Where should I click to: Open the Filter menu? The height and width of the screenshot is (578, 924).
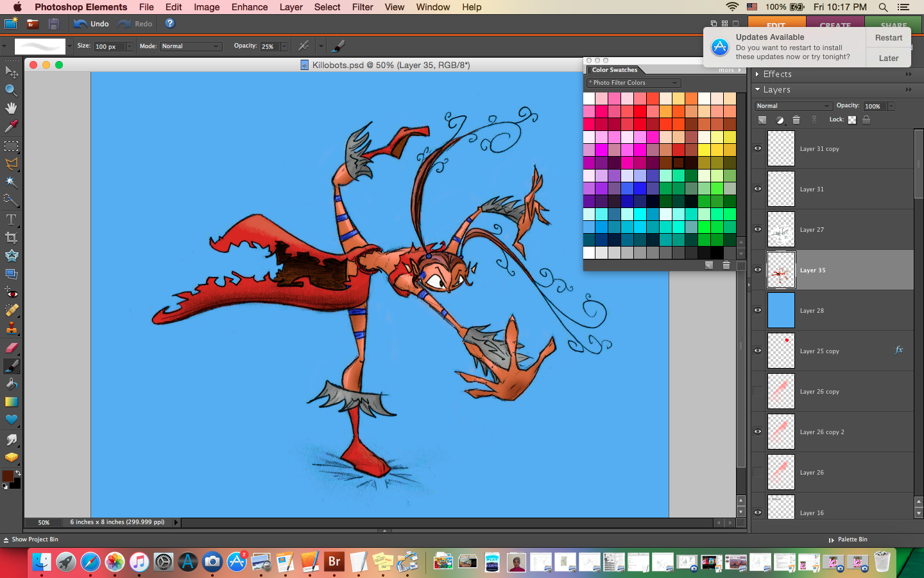coord(363,7)
